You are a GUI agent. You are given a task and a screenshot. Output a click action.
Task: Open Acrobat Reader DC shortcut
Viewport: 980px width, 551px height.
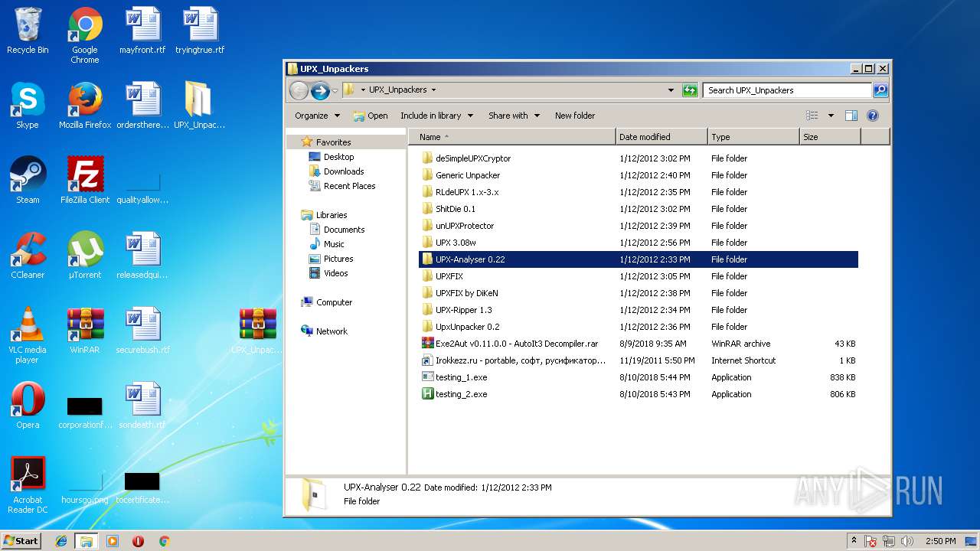point(28,485)
